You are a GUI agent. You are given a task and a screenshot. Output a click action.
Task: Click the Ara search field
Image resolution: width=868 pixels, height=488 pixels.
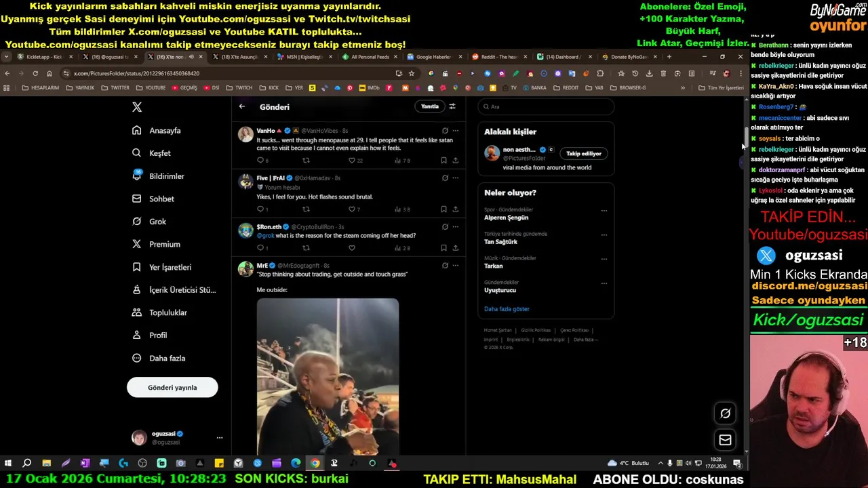pyautogui.click(x=547, y=106)
